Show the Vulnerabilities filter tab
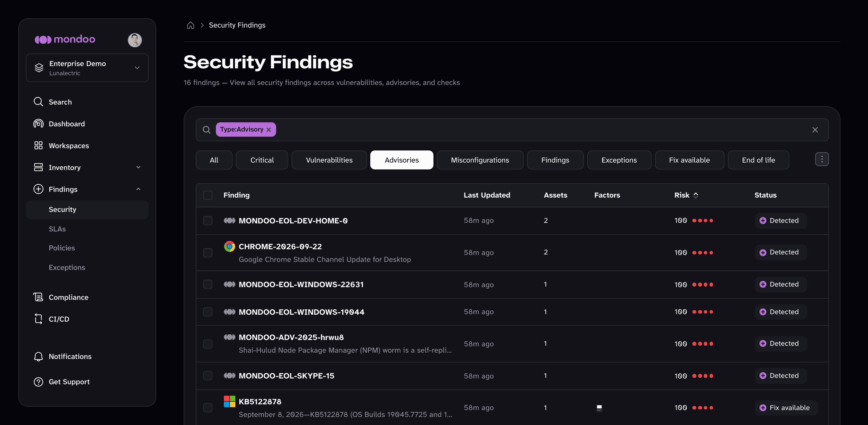 [329, 160]
